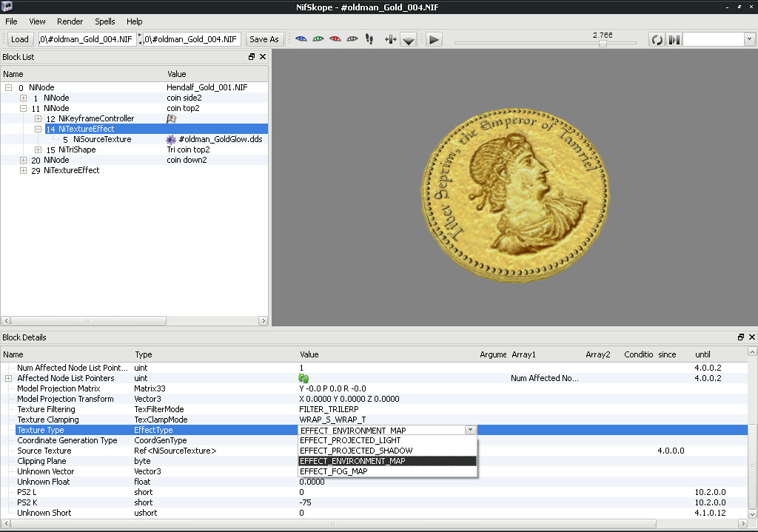This screenshot has height=532, width=758.
Task: Open the File menu
Action: point(11,21)
